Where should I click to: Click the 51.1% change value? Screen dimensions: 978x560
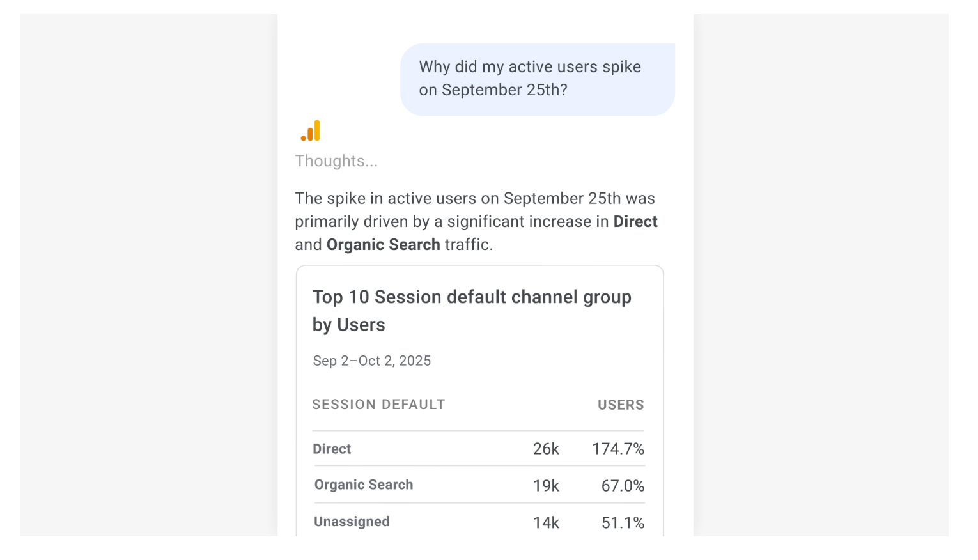[622, 524]
